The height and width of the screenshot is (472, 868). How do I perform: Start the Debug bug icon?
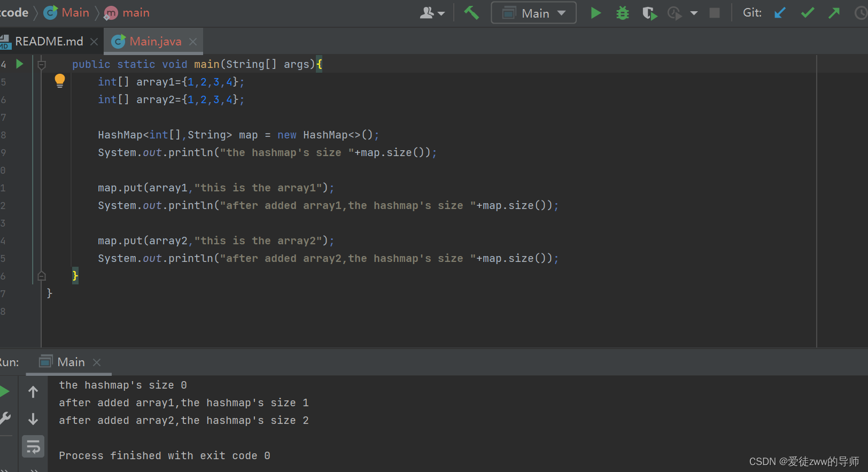[x=623, y=13]
